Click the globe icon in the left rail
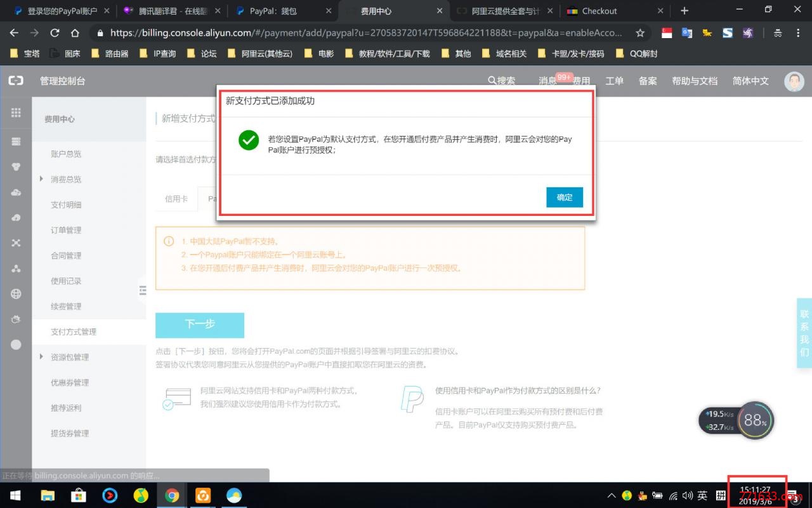 (16, 294)
